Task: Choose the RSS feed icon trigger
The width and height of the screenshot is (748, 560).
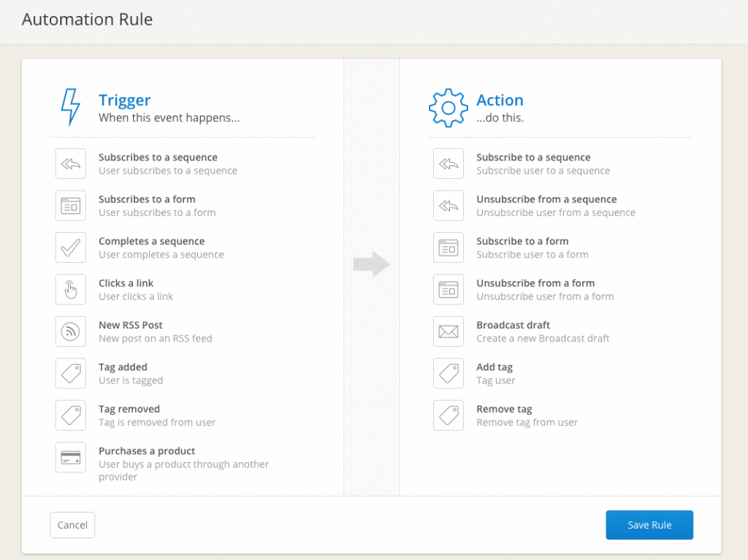Action: coord(71,331)
